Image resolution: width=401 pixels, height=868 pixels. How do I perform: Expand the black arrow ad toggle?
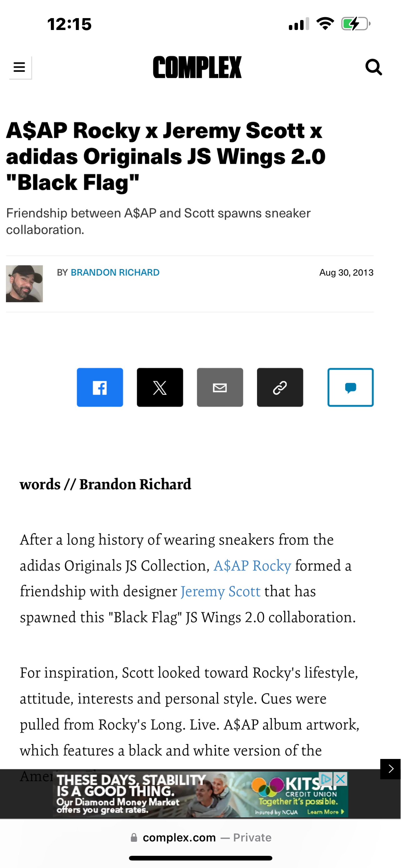point(390,769)
